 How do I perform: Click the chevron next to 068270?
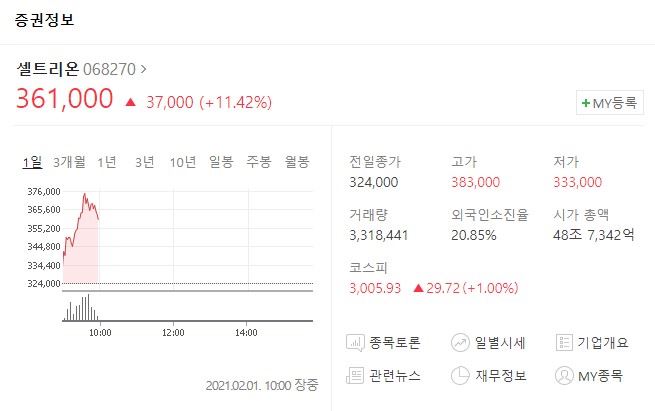[x=143, y=69]
